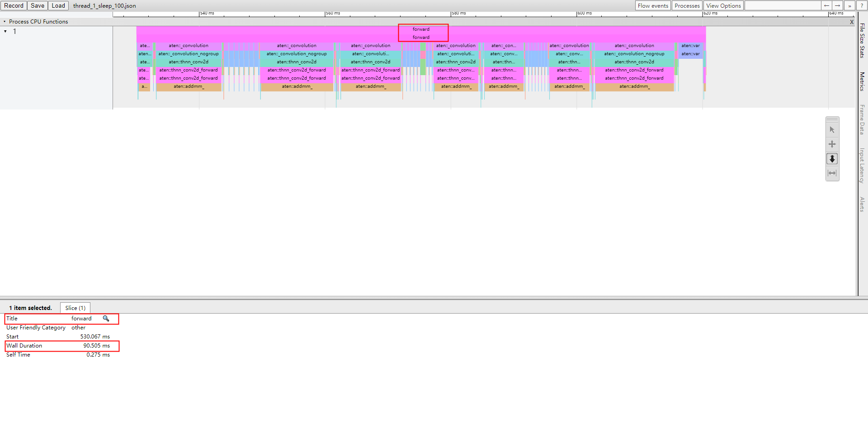
Task: Open the Processes dropdown
Action: [687, 6]
